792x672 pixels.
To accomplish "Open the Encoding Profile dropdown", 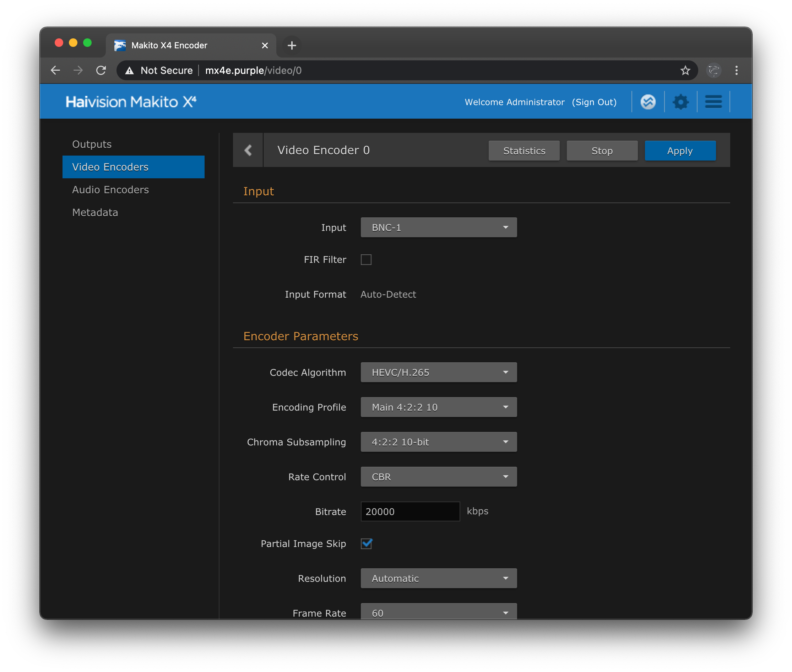I will pyautogui.click(x=439, y=407).
